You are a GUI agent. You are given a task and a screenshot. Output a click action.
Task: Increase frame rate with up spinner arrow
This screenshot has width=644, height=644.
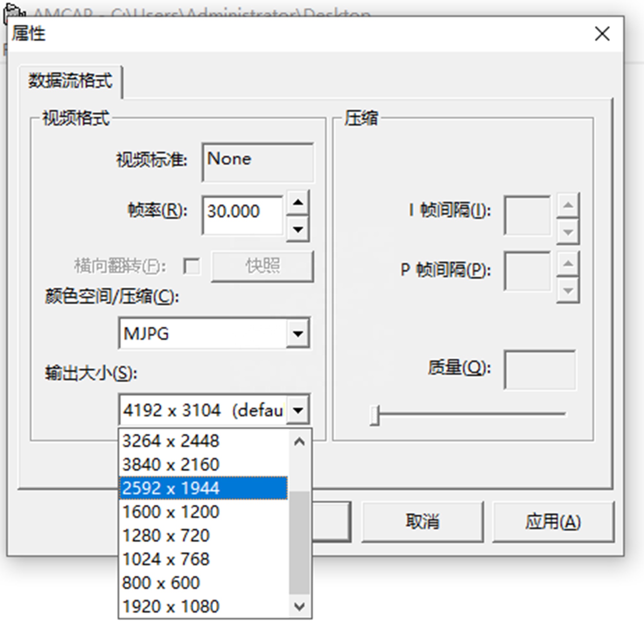tap(298, 202)
